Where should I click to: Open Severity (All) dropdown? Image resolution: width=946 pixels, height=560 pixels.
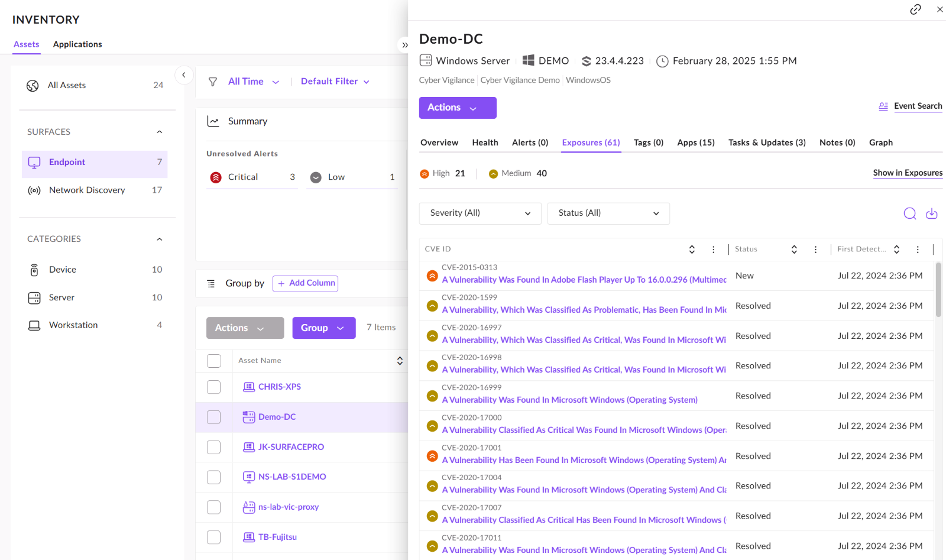point(480,213)
